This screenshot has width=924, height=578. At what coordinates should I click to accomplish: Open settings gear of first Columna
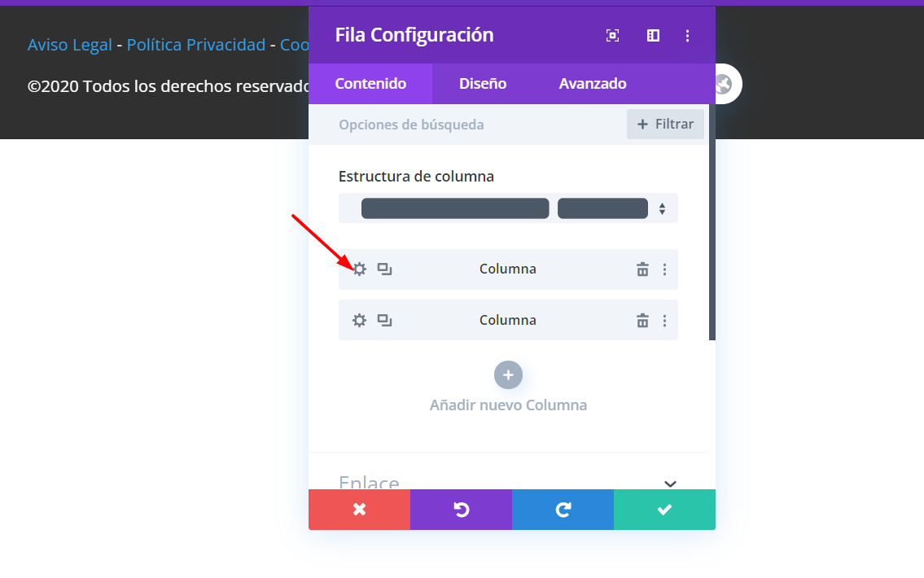(359, 269)
